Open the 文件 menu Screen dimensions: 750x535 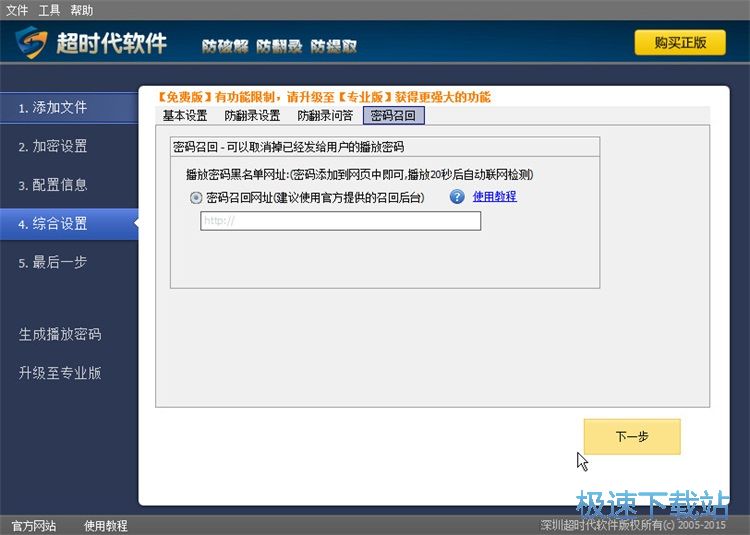[x=17, y=10]
